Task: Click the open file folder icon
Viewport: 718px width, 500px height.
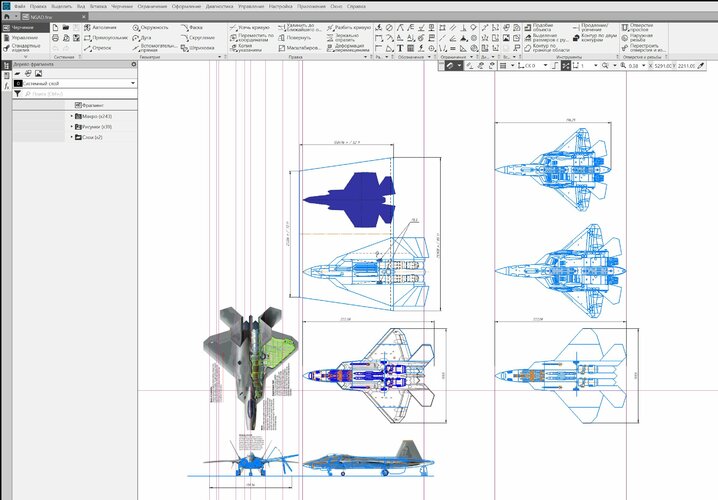Action: [x=66, y=27]
